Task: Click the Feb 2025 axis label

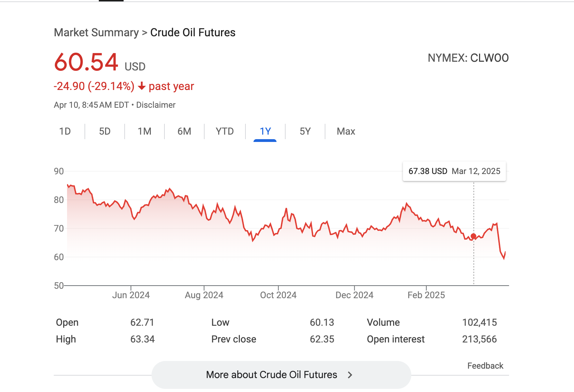Action: tap(426, 295)
